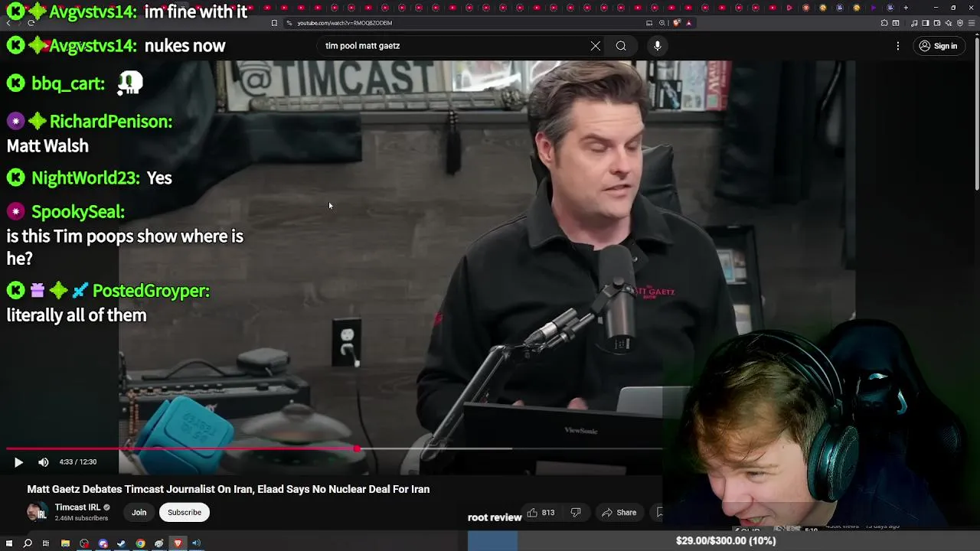Click the 'literally all of them' chat message
980x551 pixels.
(77, 315)
